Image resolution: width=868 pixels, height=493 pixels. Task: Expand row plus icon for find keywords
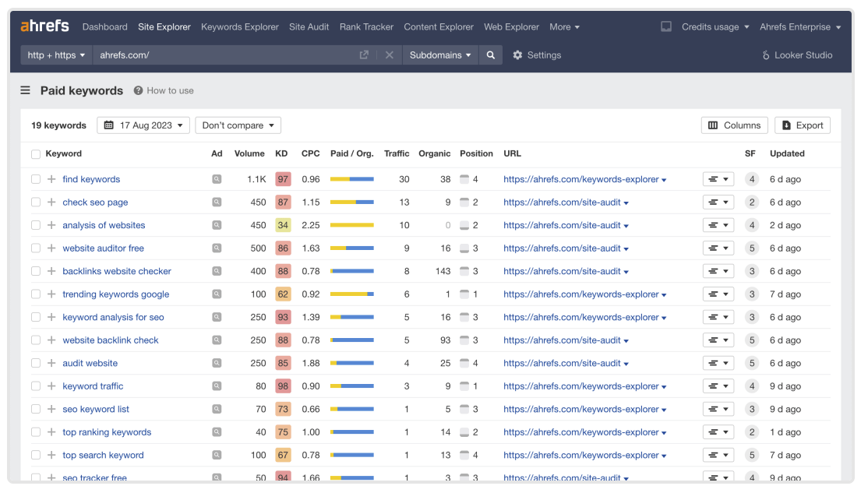pyautogui.click(x=51, y=179)
